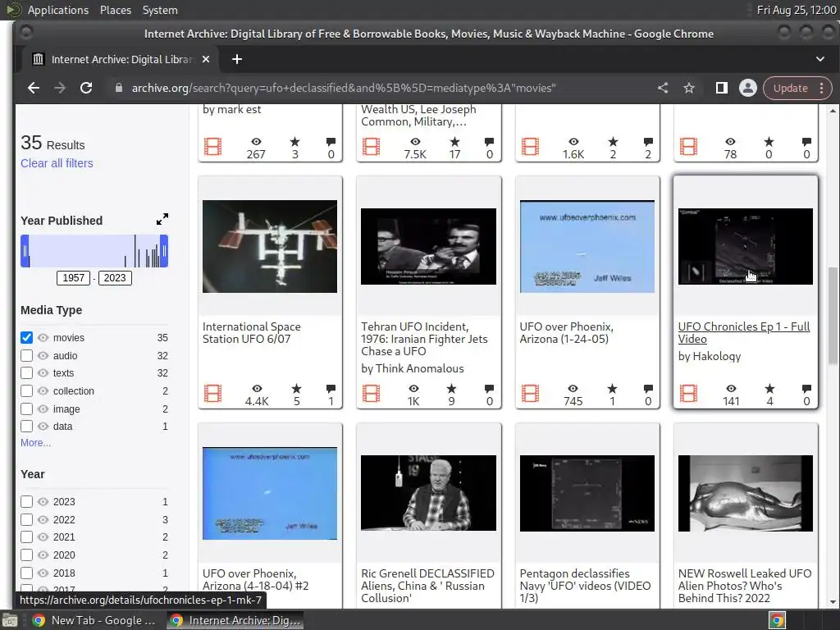Open the Applications menu
Viewport: 840px width, 630px height.
[x=58, y=10]
